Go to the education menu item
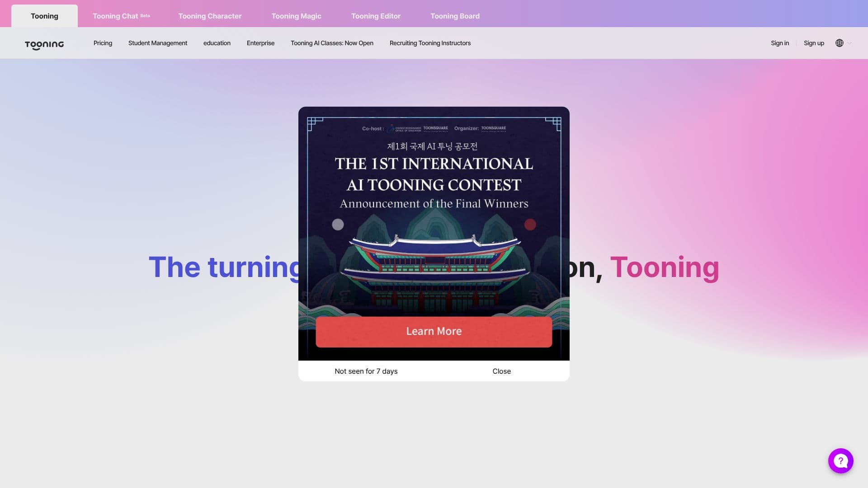Screen dimensions: 868x488 tap(217, 43)
